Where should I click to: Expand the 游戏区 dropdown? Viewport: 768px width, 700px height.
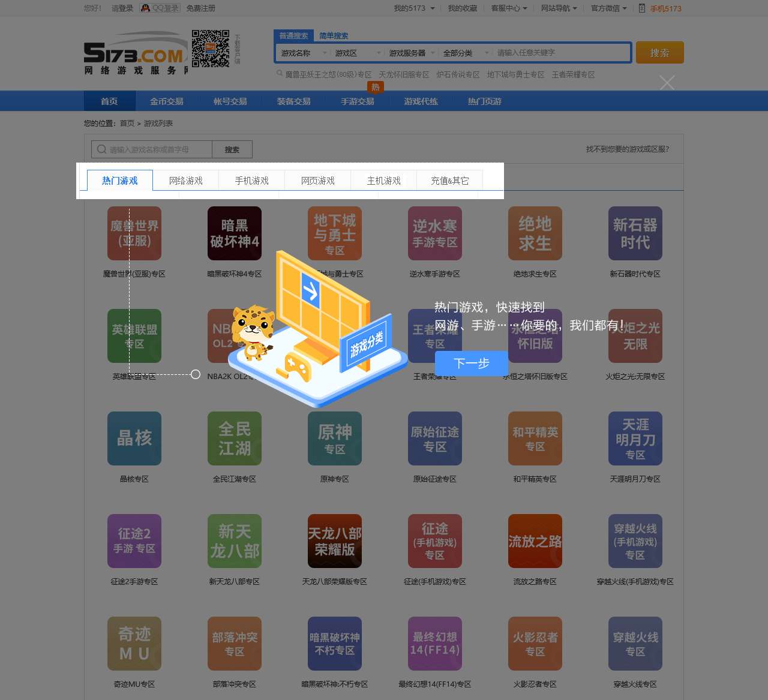358,53
